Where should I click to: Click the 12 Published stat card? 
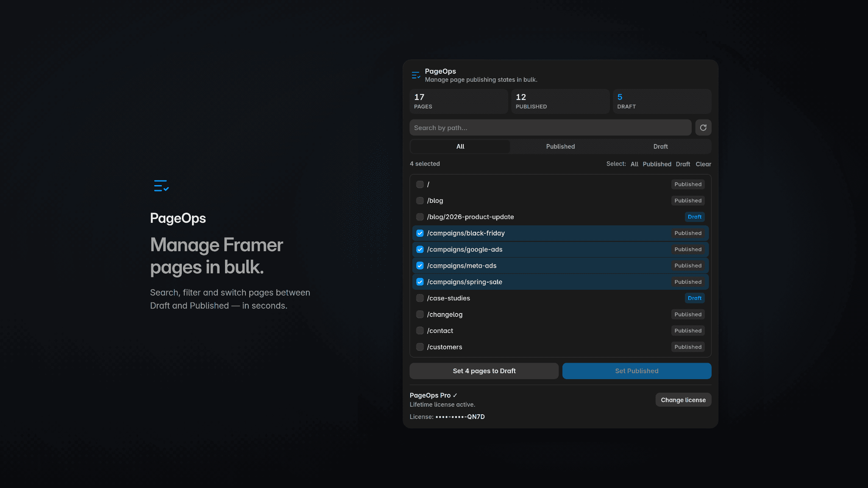[560, 101]
